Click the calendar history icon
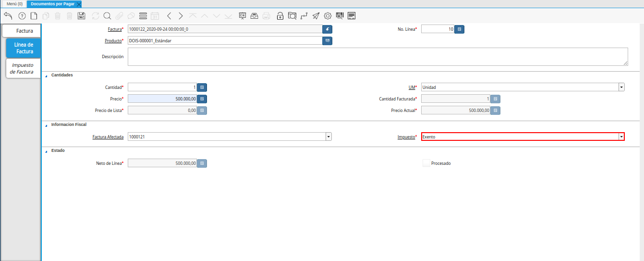This screenshot has width=644, height=261. pyautogui.click(x=155, y=16)
